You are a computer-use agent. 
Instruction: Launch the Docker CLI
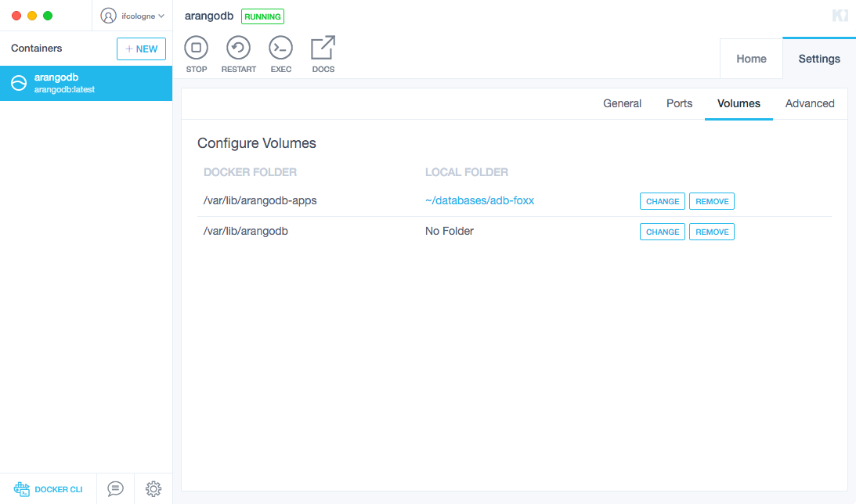[49, 489]
